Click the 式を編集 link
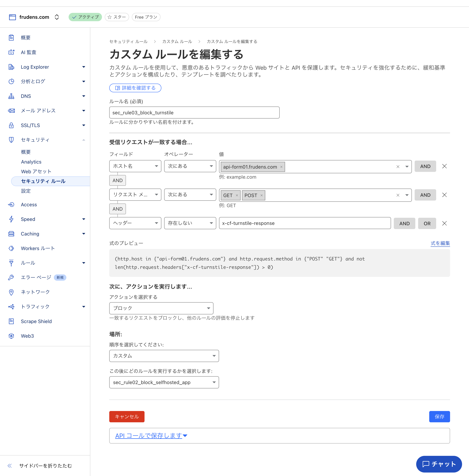This screenshot has height=476, width=469. click(440, 243)
